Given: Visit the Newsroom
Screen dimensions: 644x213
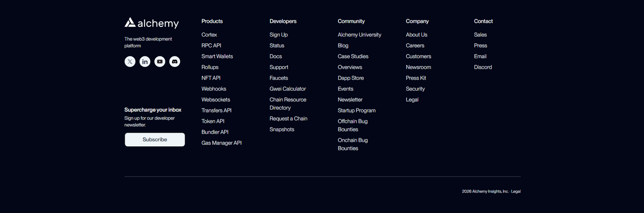Looking at the screenshot, I should click(419, 67).
